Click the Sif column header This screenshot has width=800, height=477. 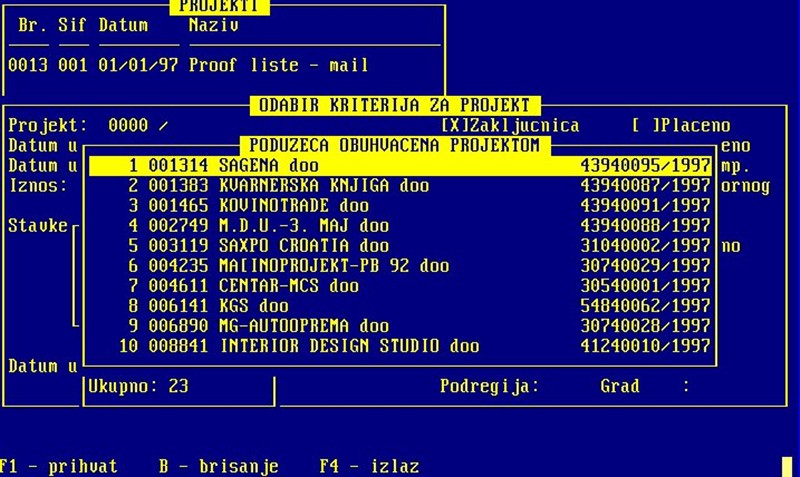tap(72, 25)
